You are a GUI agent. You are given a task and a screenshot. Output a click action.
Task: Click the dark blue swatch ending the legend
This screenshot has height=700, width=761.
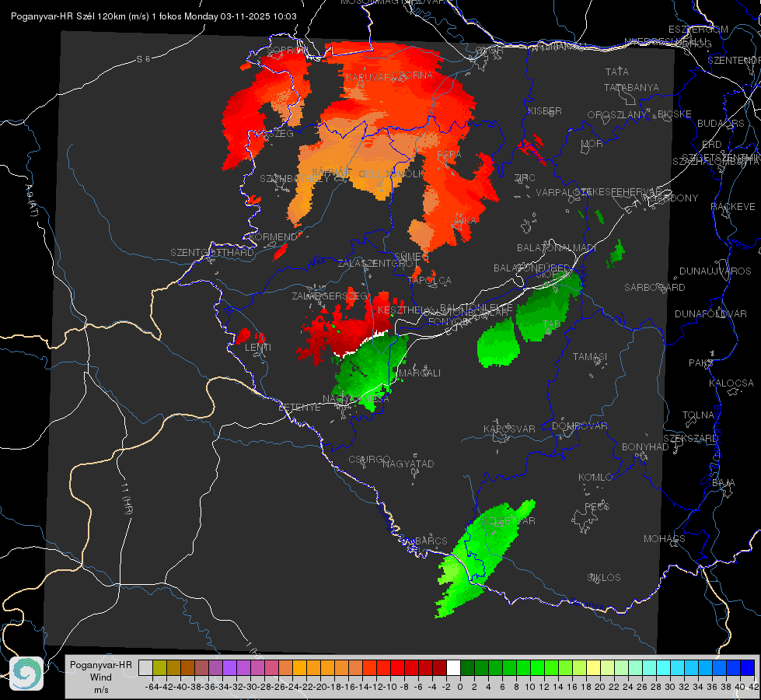tap(748, 667)
